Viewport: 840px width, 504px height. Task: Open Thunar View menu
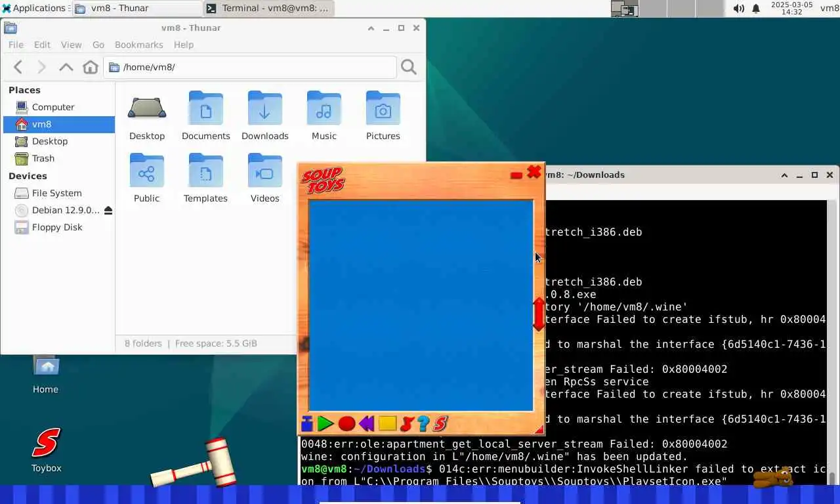tap(71, 45)
